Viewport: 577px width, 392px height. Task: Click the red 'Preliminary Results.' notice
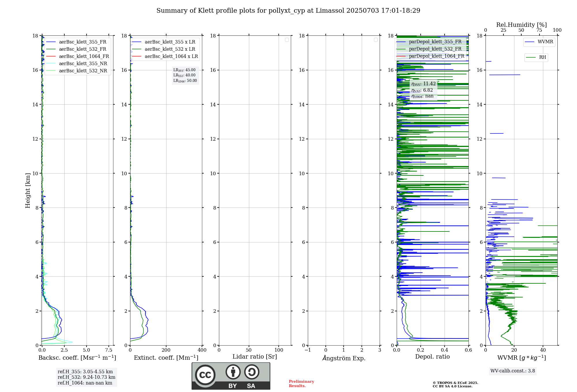coord(301,384)
